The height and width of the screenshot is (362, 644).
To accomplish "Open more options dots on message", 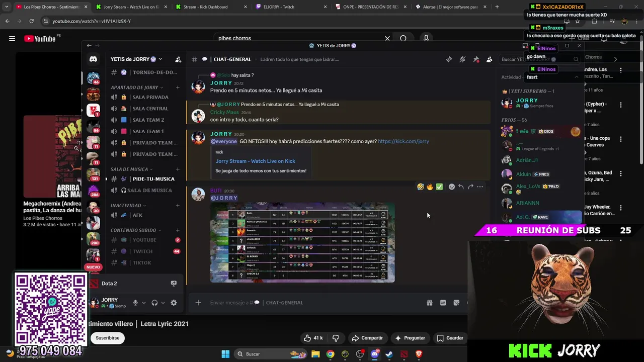I will [480, 187].
